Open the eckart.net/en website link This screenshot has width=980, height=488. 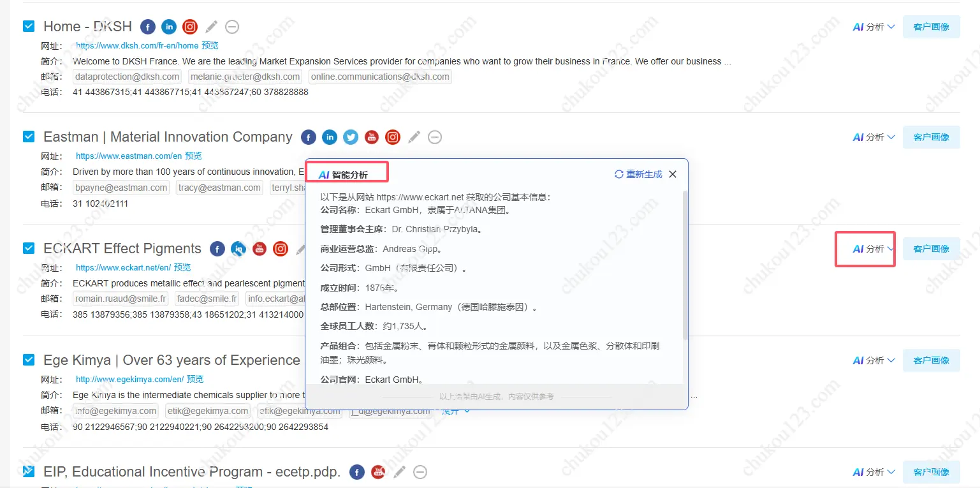coord(123,268)
